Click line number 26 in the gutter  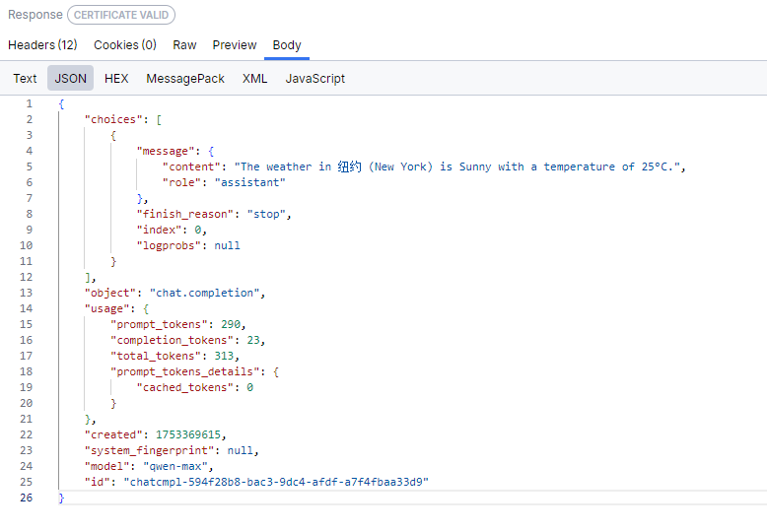(27, 498)
